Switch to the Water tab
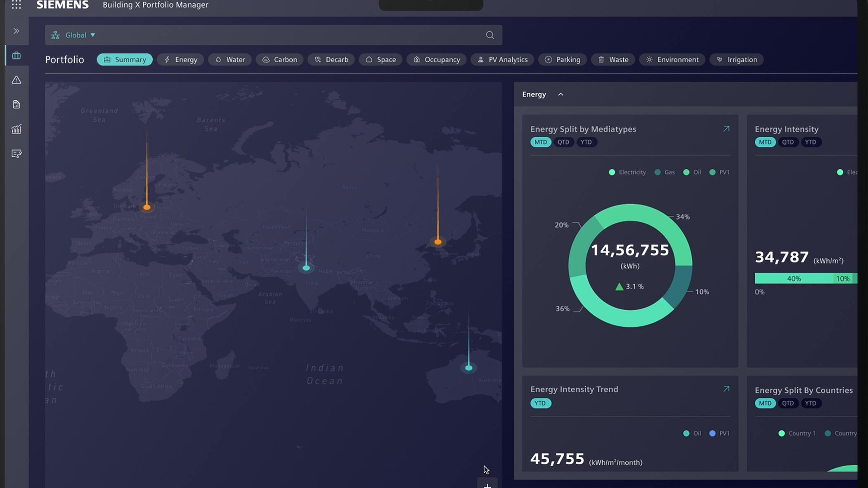This screenshot has height=488, width=868. click(230, 59)
